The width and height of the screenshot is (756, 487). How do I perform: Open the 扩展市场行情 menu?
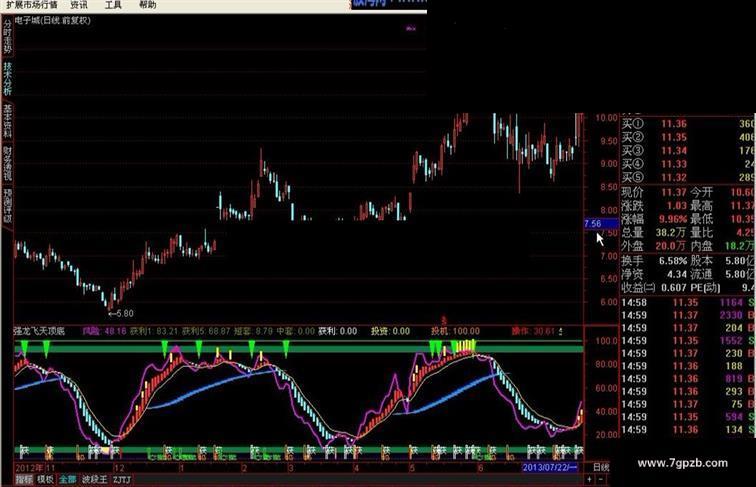[32, 5]
